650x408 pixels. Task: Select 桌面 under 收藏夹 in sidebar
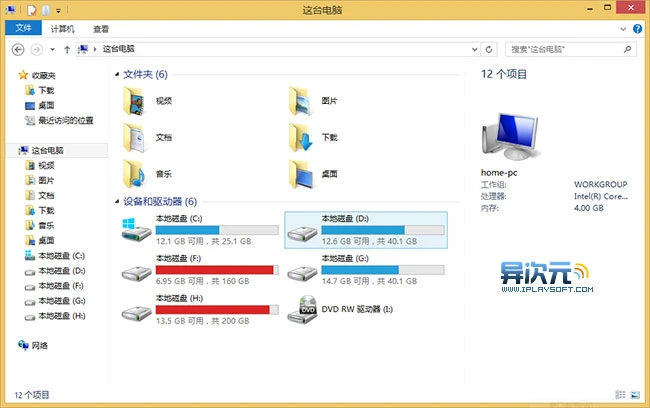[46, 105]
